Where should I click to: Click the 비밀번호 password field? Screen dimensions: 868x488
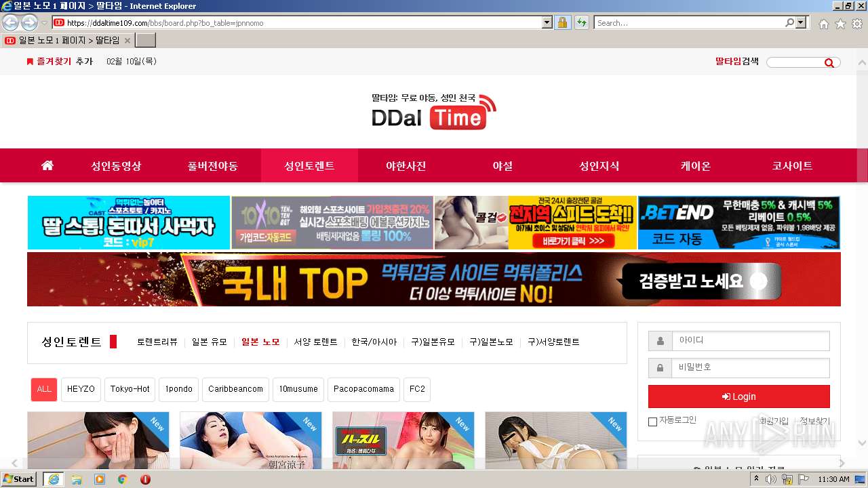pos(751,367)
